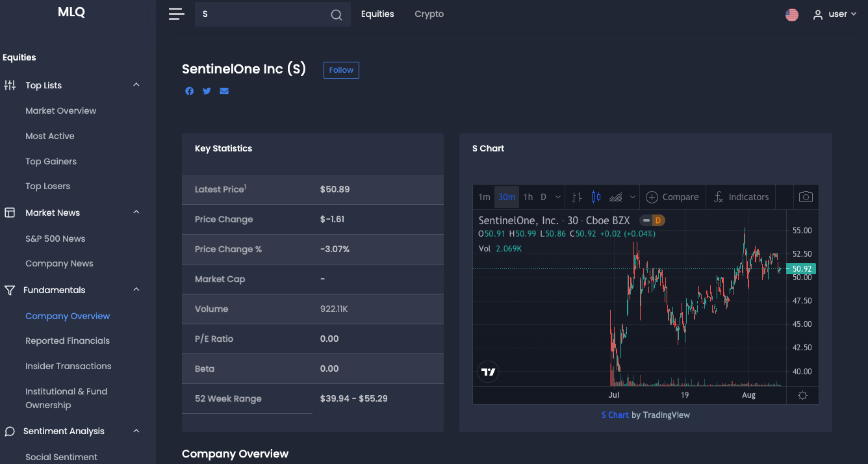Screen dimensions: 868x464
Task: Click the Vol 2.069K chart legend
Action: tap(500, 248)
